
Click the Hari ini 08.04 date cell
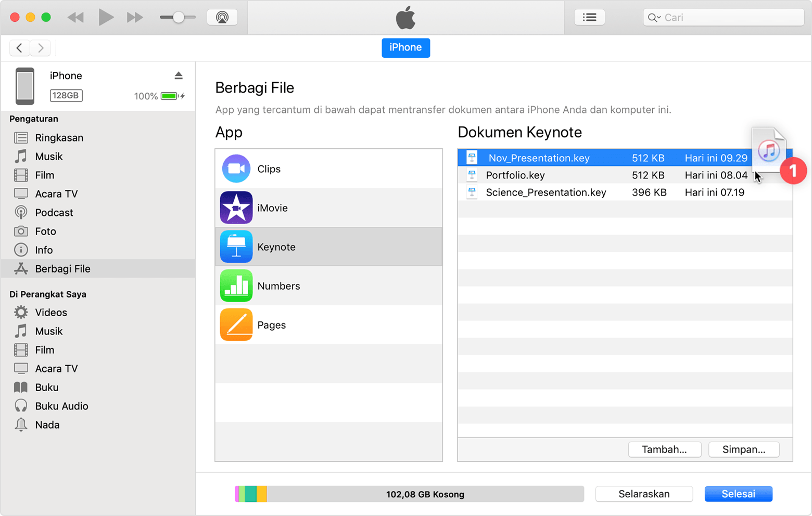click(716, 175)
